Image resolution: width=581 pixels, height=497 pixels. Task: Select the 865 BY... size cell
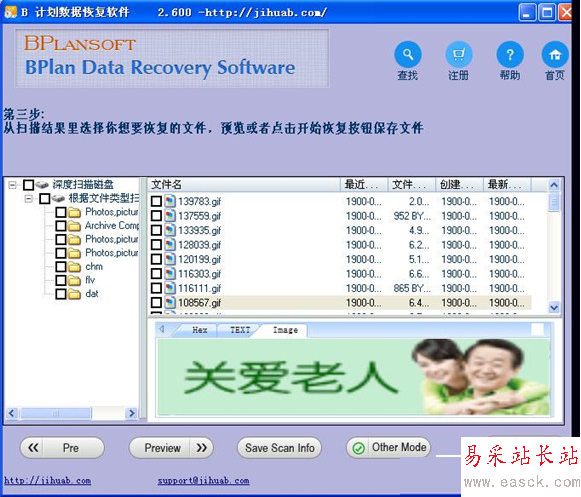[412, 288]
